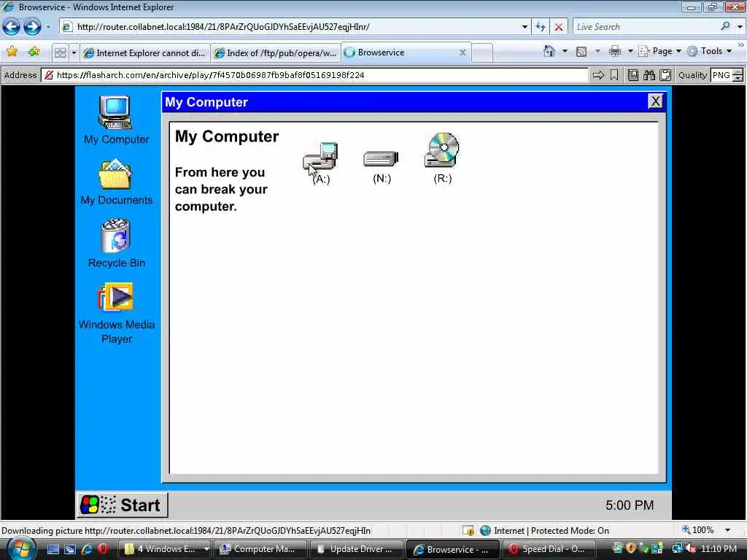Click the IE Home icon
Viewport: 747px width, 560px height.
point(549,51)
